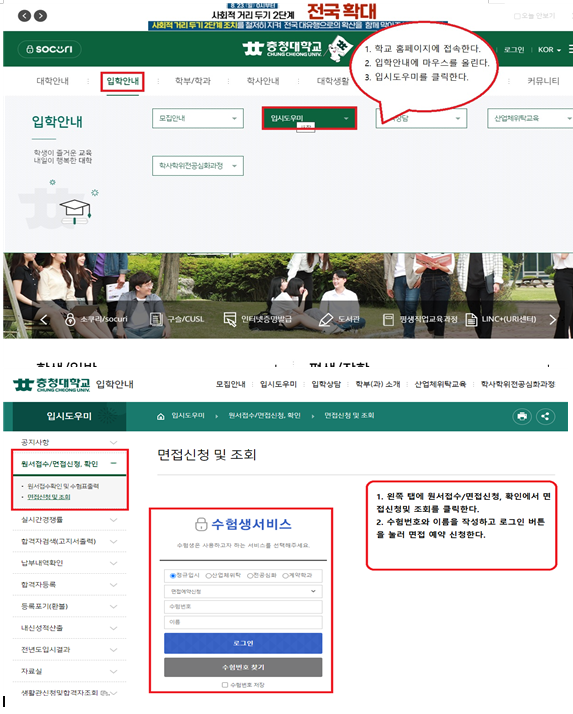The height and width of the screenshot is (714, 573).
Task: Open the 학사안내 main menu
Action: coord(263,81)
